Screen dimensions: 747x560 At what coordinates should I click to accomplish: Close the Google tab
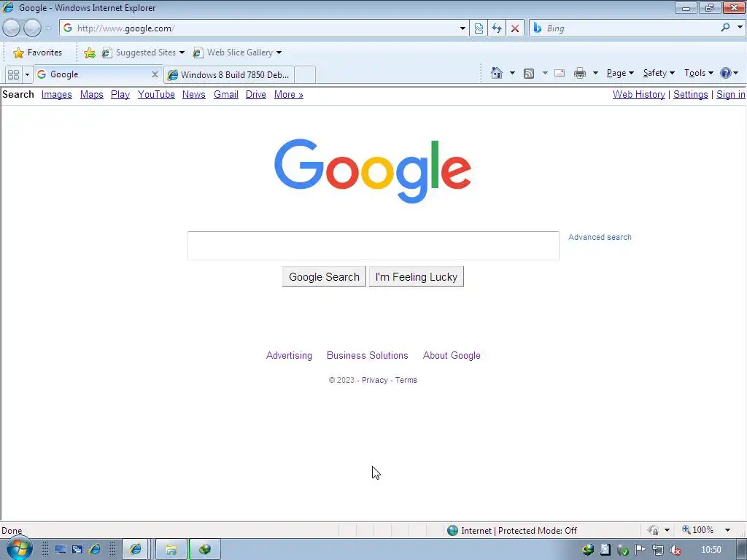tap(155, 74)
